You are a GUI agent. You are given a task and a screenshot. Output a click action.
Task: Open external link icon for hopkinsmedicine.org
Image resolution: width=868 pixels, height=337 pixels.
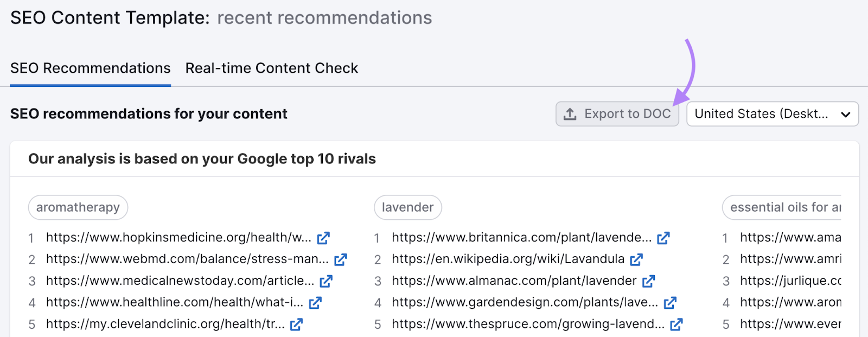323,238
